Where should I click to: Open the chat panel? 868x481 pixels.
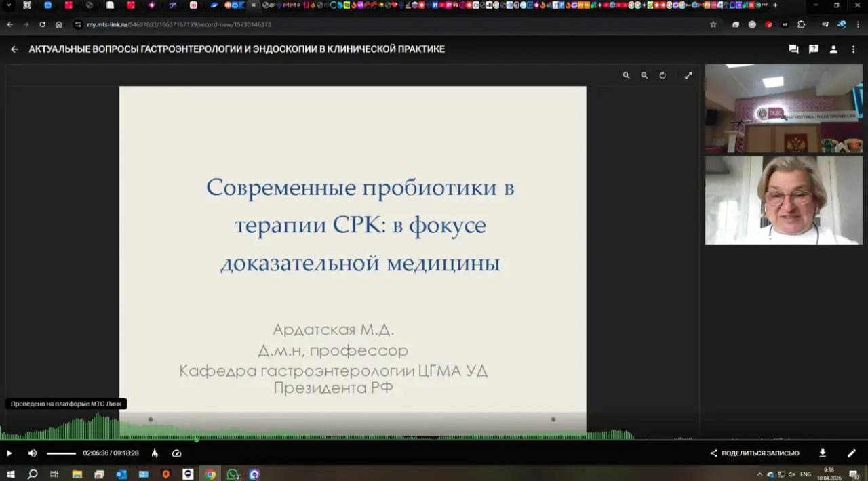coord(793,49)
